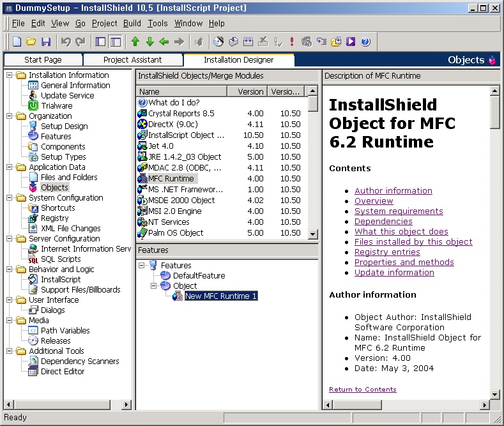Click the Return to Contents link
The image size is (504, 426).
coord(363,389)
